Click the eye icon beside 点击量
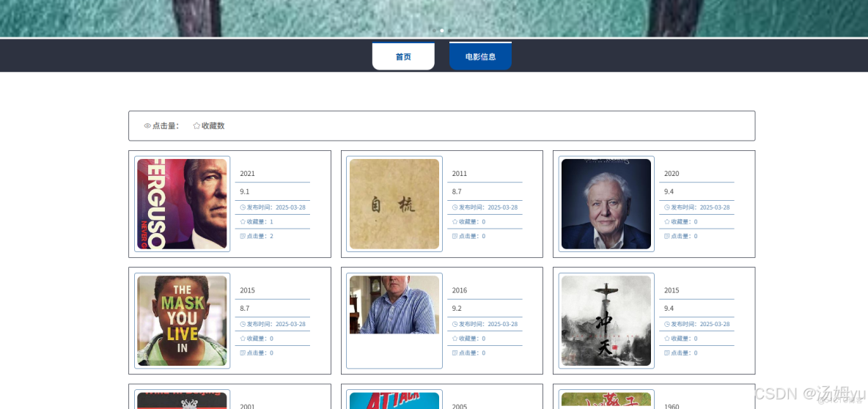868x409 pixels. tap(147, 125)
